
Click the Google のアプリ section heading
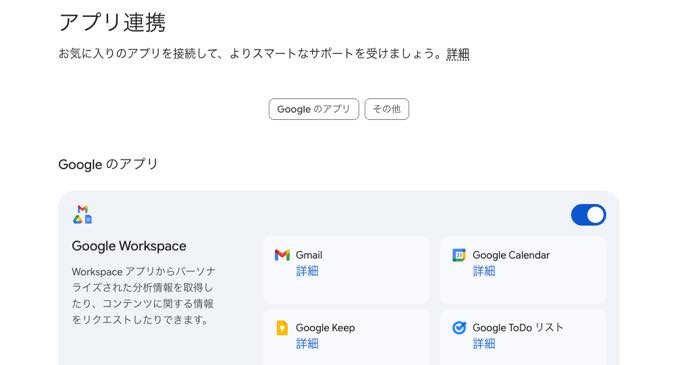click(x=108, y=165)
